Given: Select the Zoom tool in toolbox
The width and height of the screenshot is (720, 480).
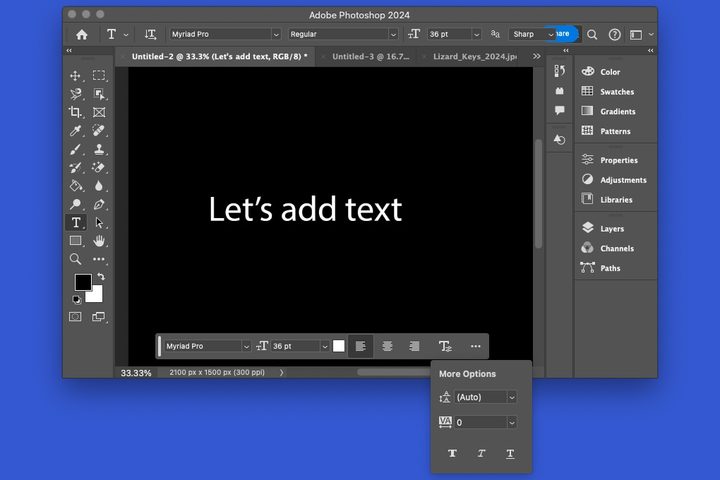Looking at the screenshot, I should pyautogui.click(x=75, y=259).
